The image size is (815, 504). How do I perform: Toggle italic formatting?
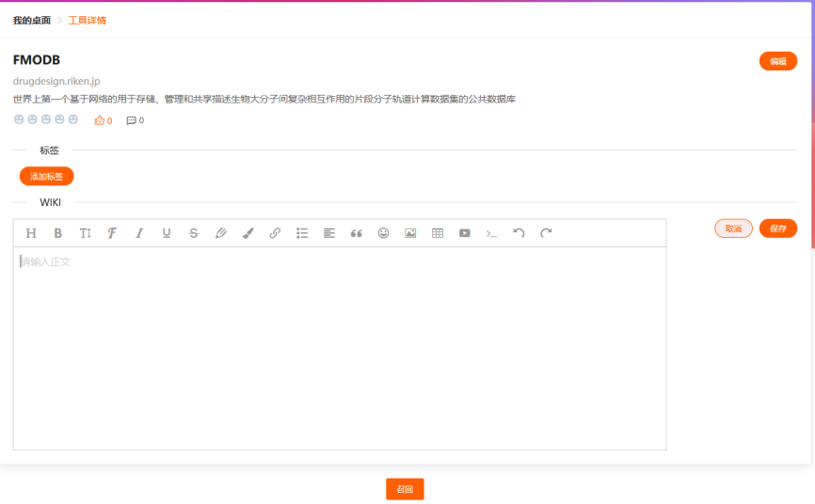(139, 233)
